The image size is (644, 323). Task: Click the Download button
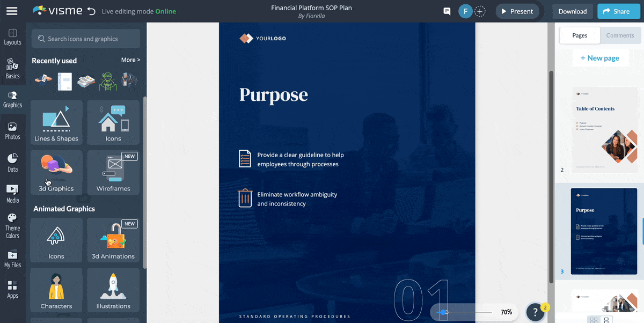(572, 11)
